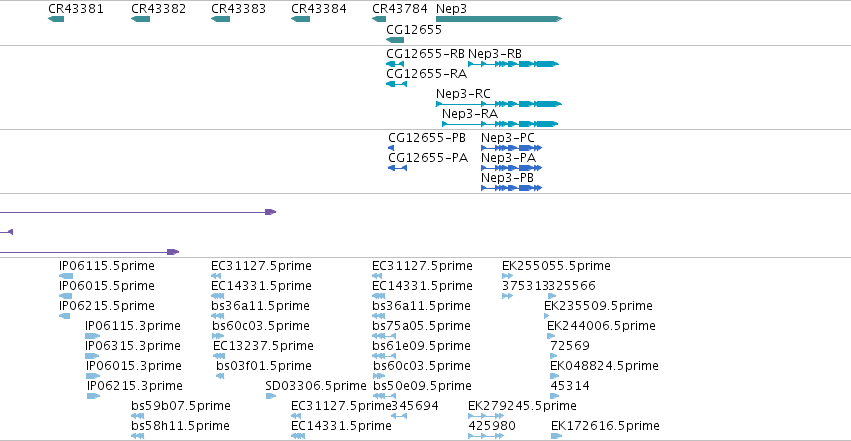Screen dimensions: 851x441
Task: Open the CG12655-PA protein label
Action: click(x=428, y=158)
